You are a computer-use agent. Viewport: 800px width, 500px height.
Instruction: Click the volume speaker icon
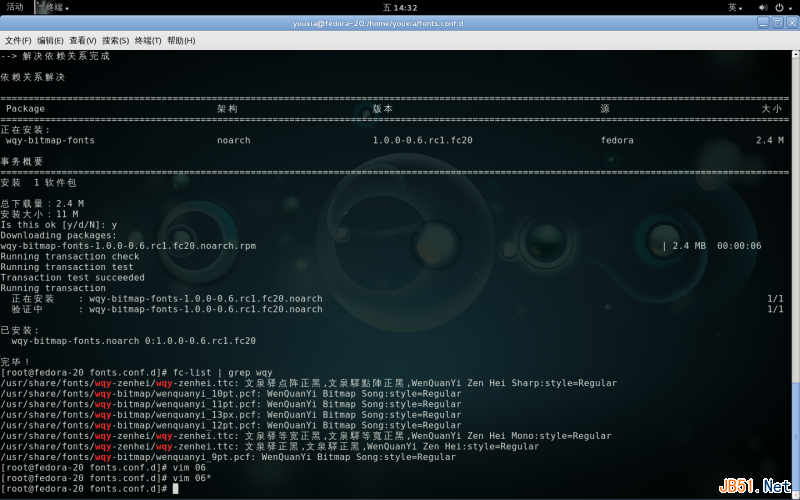[x=763, y=7]
